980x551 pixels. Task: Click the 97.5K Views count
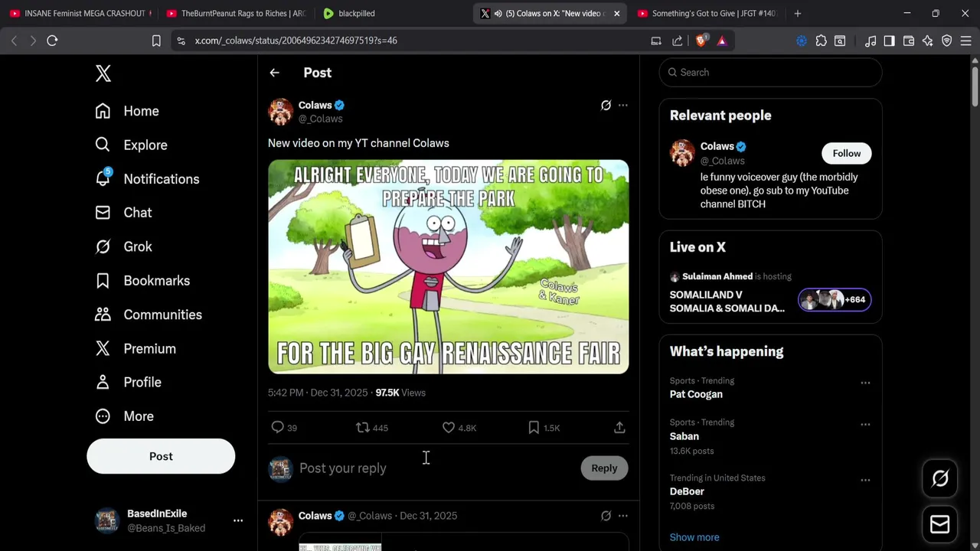tap(400, 393)
